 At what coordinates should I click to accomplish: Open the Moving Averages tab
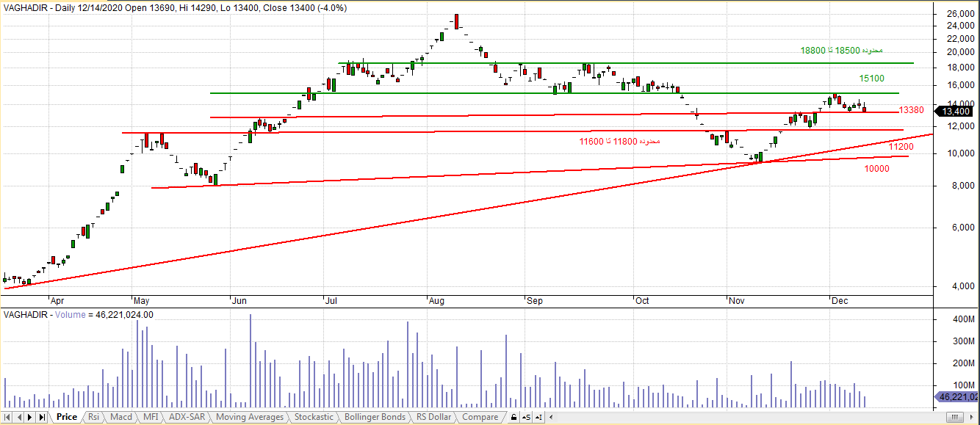(250, 417)
